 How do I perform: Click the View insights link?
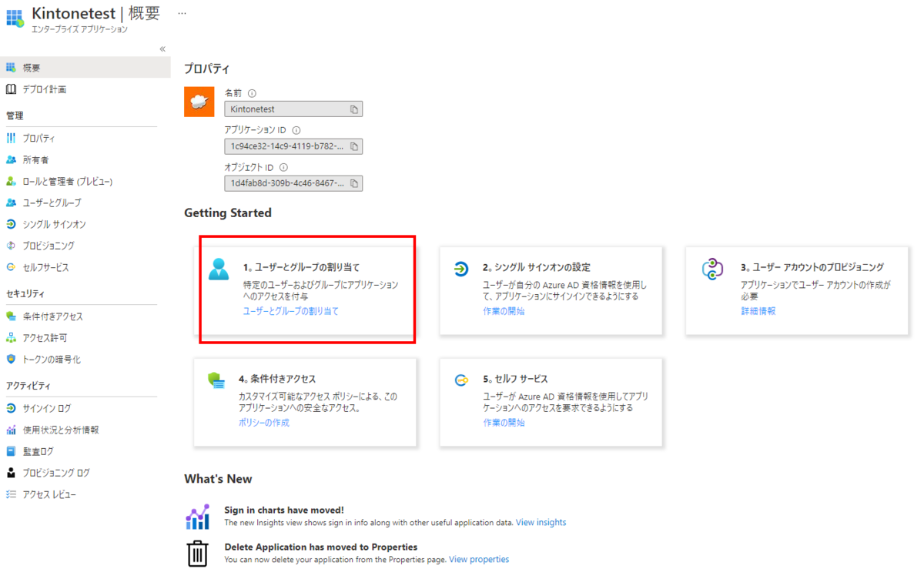tap(541, 523)
